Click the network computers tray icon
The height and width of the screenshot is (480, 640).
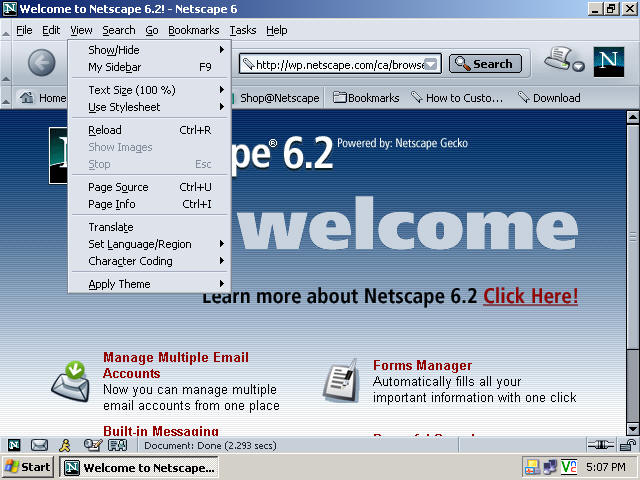coord(550,467)
